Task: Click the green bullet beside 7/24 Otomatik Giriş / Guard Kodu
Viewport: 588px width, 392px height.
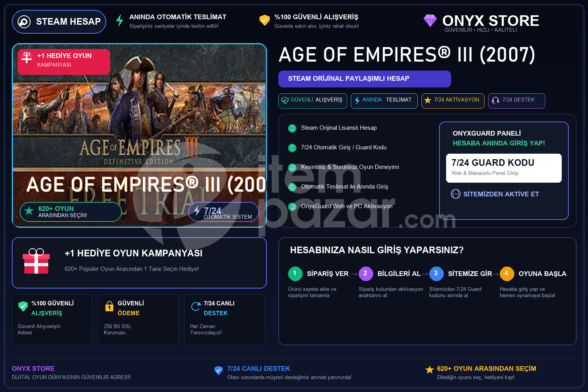Action: (292, 148)
